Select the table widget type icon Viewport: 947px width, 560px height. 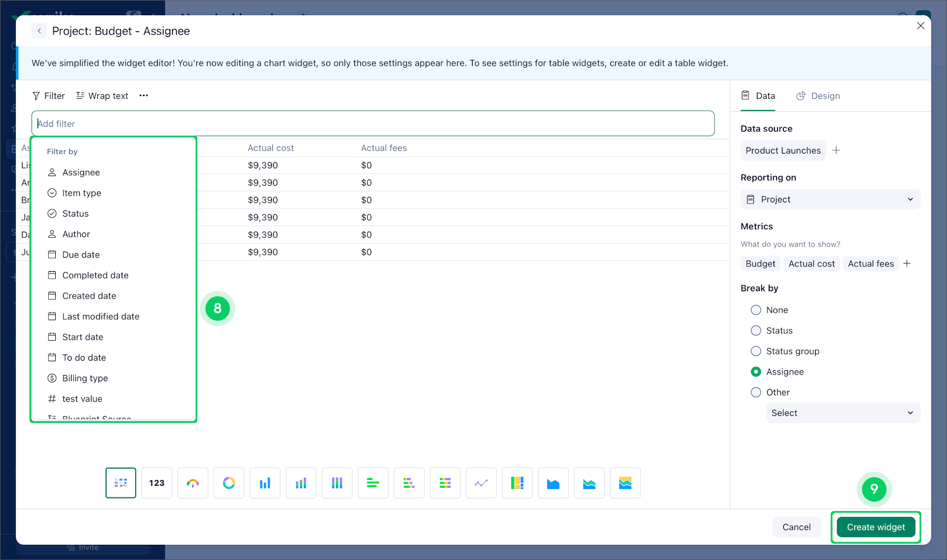pyautogui.click(x=121, y=483)
